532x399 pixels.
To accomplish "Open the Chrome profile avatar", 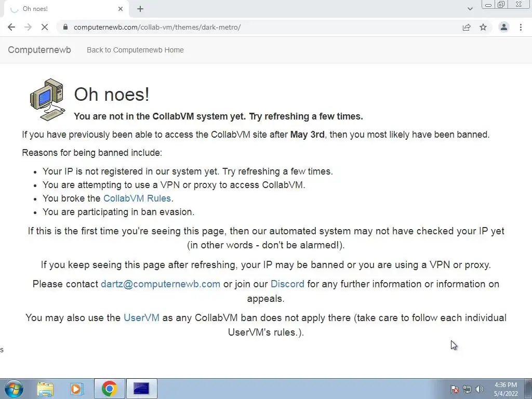I will tap(504, 27).
